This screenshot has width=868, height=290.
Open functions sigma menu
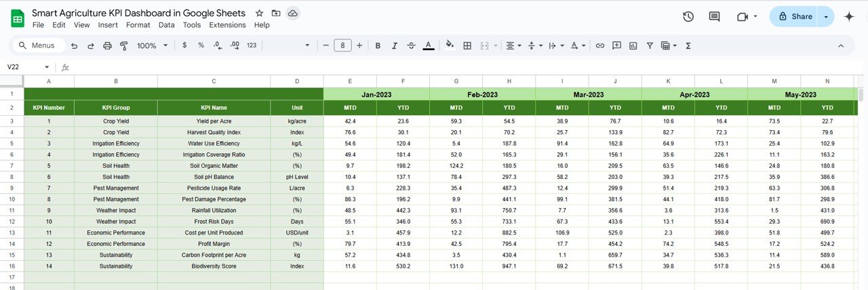click(688, 45)
